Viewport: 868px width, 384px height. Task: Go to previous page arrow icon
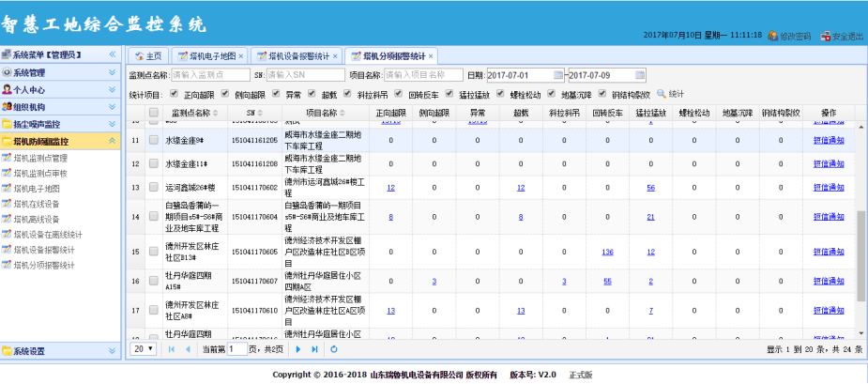click(188, 349)
